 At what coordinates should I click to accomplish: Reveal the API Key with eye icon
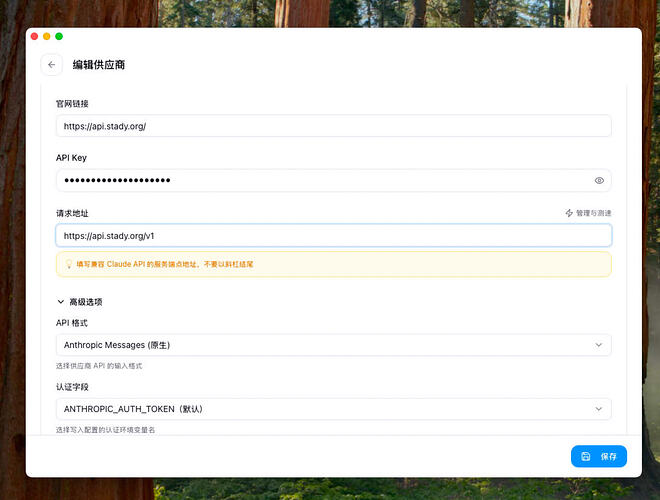599,181
